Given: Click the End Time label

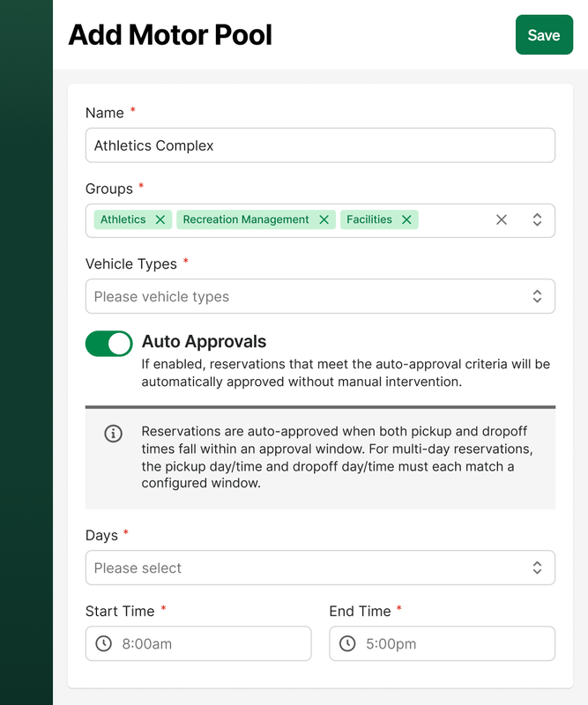Looking at the screenshot, I should pyautogui.click(x=360, y=611).
